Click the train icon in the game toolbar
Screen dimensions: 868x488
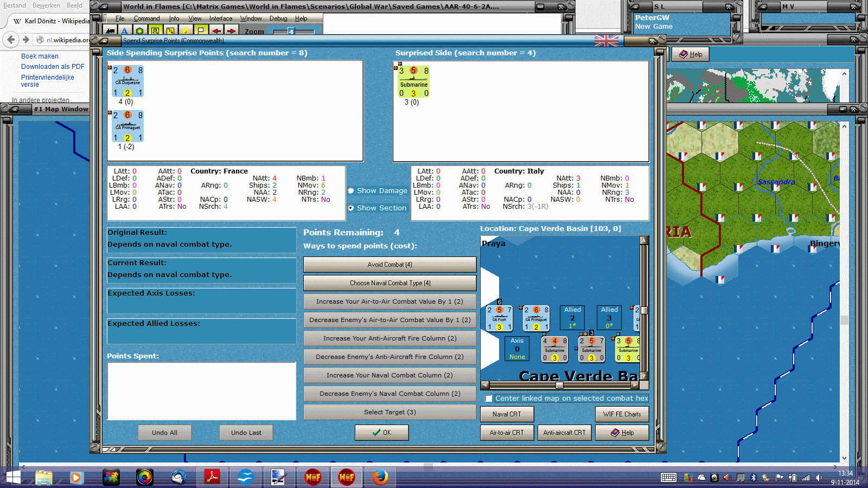[x=110, y=31]
